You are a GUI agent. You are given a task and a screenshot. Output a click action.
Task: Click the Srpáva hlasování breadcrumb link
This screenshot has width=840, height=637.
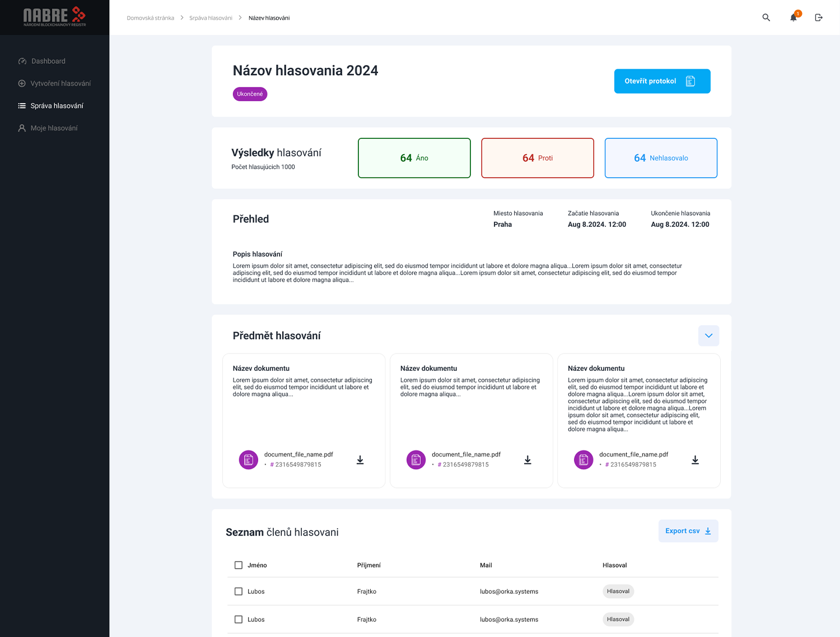(211, 18)
